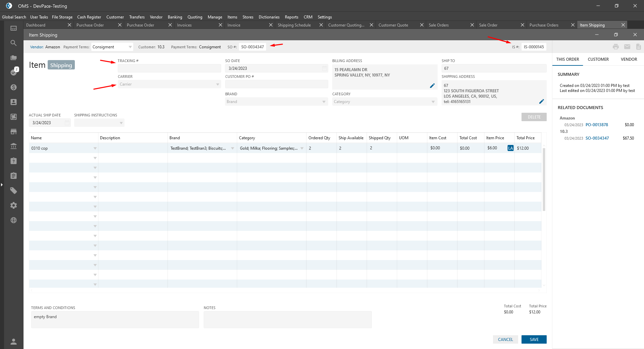Viewport: 644px width, 349px height.
Task: Click the tasks checkmark icon with badge 2
Action: point(13,72)
